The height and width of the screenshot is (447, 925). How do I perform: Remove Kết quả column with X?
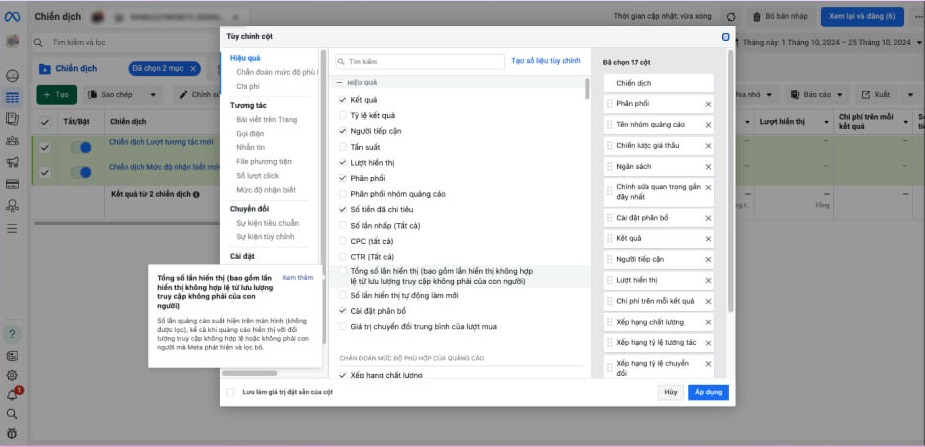click(708, 239)
